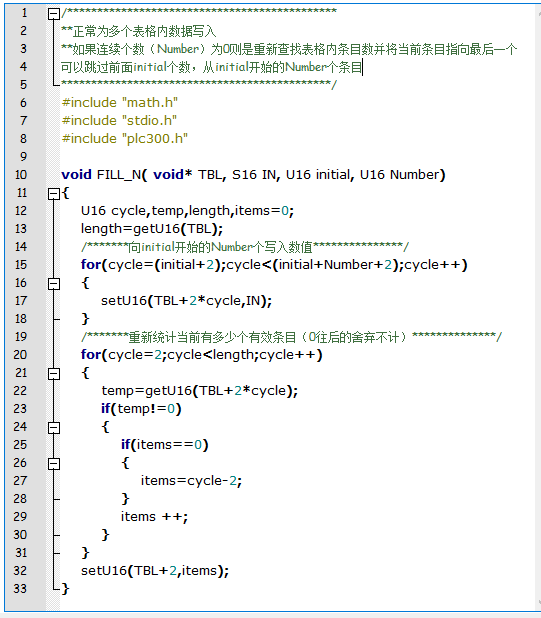Click the closing brace on line 33
Viewport: 541px width, 618px height.
[65, 589]
